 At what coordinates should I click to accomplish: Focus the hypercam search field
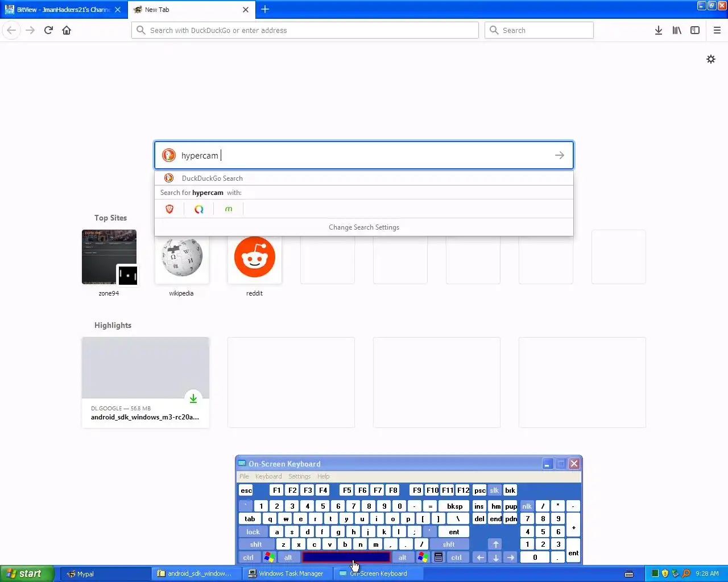click(364, 155)
